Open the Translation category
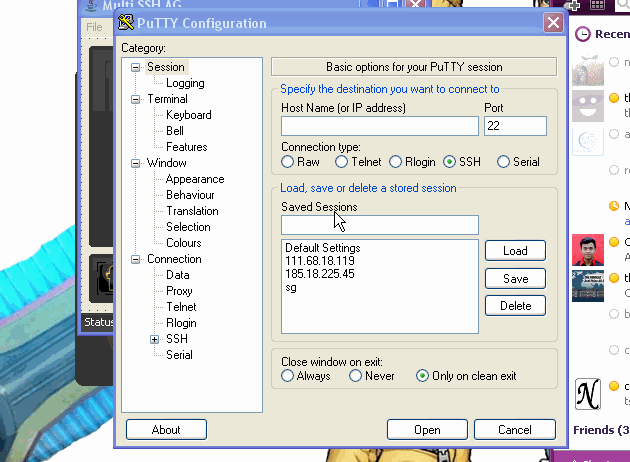The width and height of the screenshot is (630, 462). [x=192, y=211]
